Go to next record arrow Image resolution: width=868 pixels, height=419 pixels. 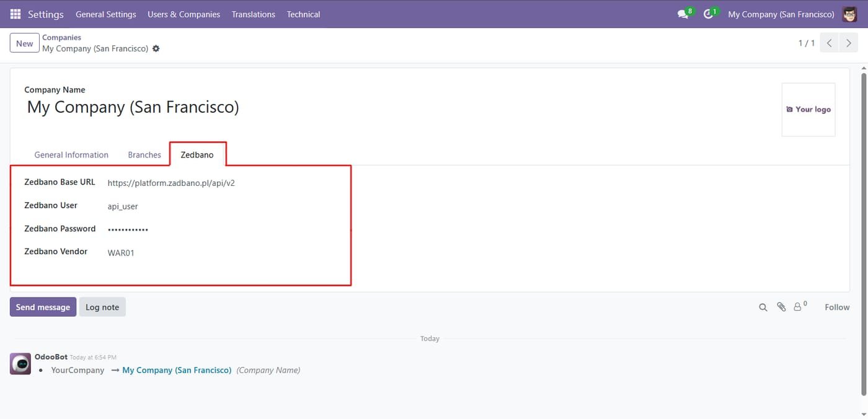[849, 43]
